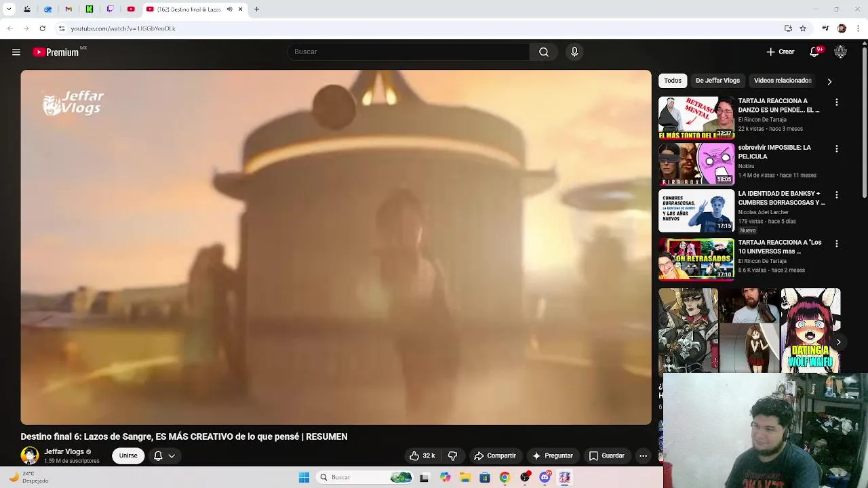Click the Nokiru channel name
Viewport: 868px width, 488px height.
(x=746, y=166)
